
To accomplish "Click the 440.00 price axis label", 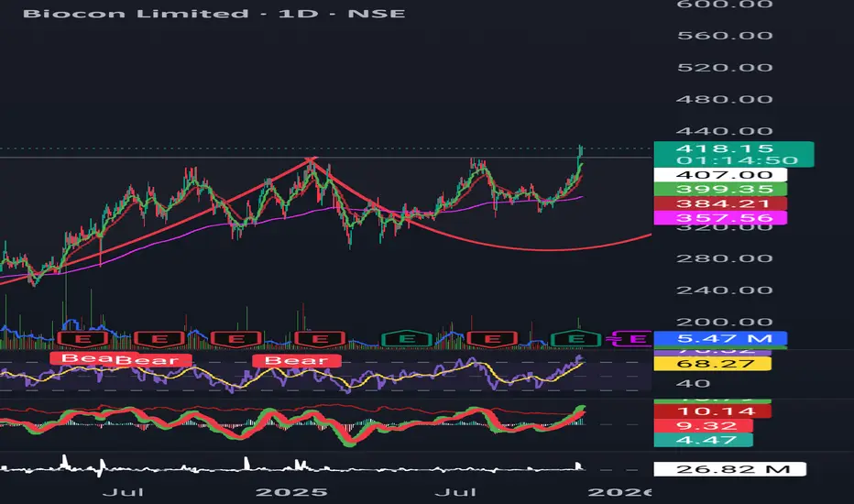I will click(725, 131).
